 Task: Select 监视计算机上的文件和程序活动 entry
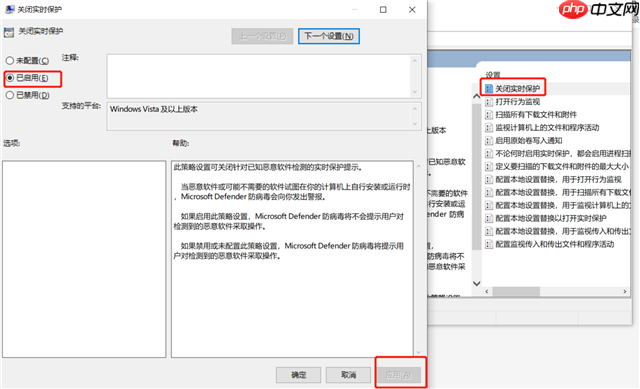pyautogui.click(x=547, y=128)
